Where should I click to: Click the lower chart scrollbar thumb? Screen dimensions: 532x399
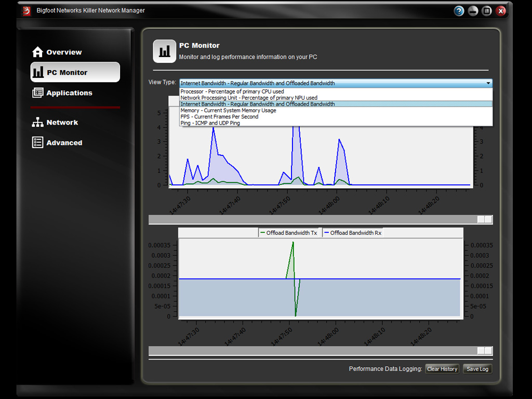[485, 351]
